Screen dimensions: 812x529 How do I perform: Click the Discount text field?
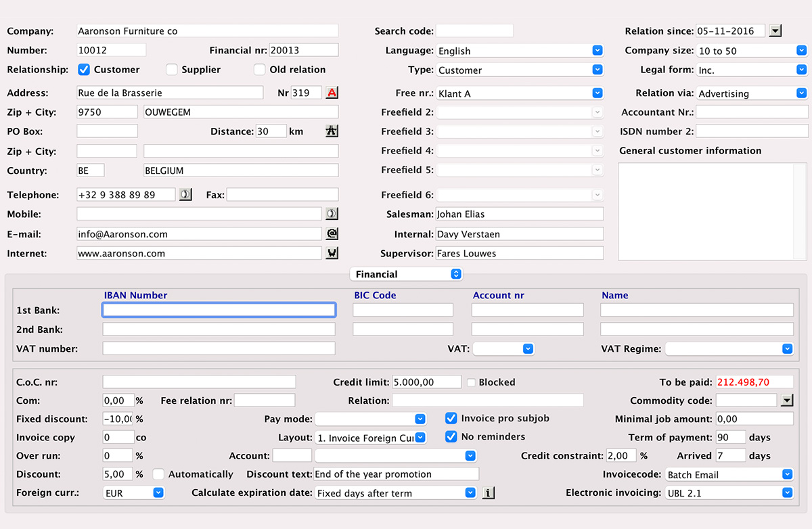coord(396,474)
